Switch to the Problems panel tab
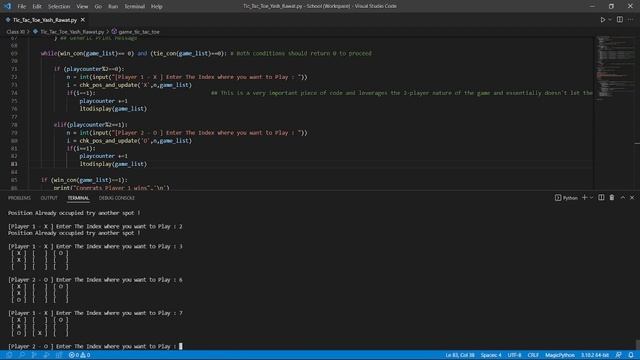Screen dimensions: 640x360 [x=19, y=198]
